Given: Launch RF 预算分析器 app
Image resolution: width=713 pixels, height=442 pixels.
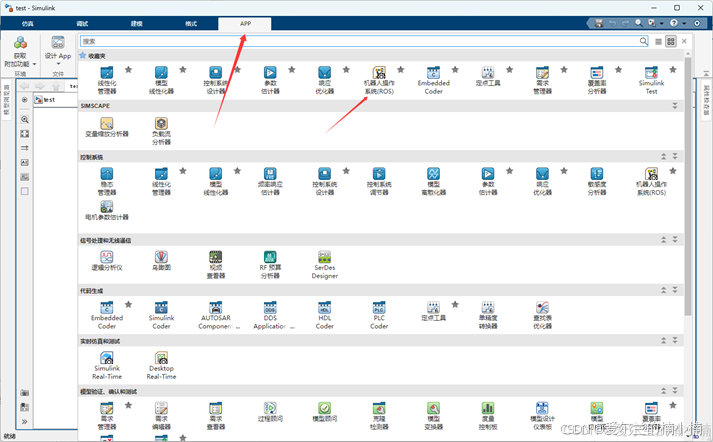Looking at the screenshot, I should (270, 265).
